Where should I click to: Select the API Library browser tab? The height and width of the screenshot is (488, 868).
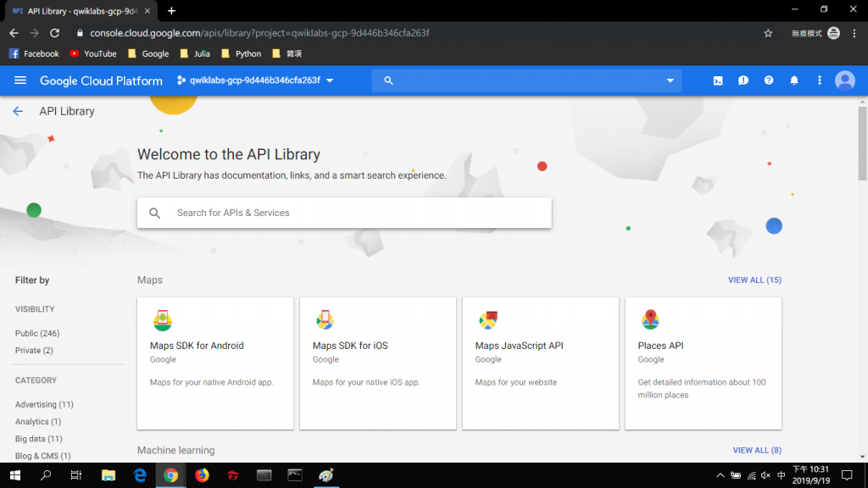click(x=81, y=11)
